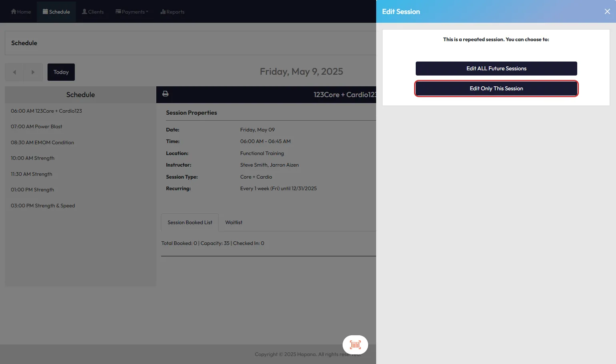Viewport: 616px width, 364px height.
Task: Jump to Today in schedule
Action: coord(61,72)
